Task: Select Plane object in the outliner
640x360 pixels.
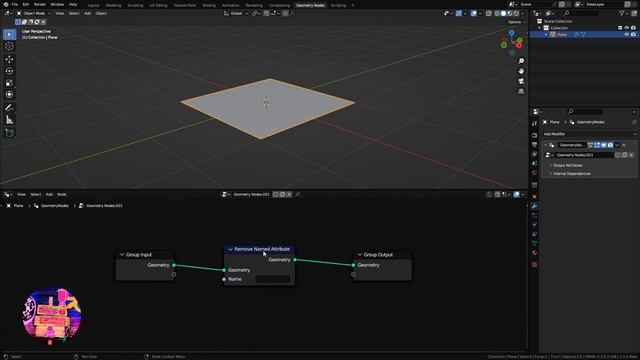Action: pos(562,35)
